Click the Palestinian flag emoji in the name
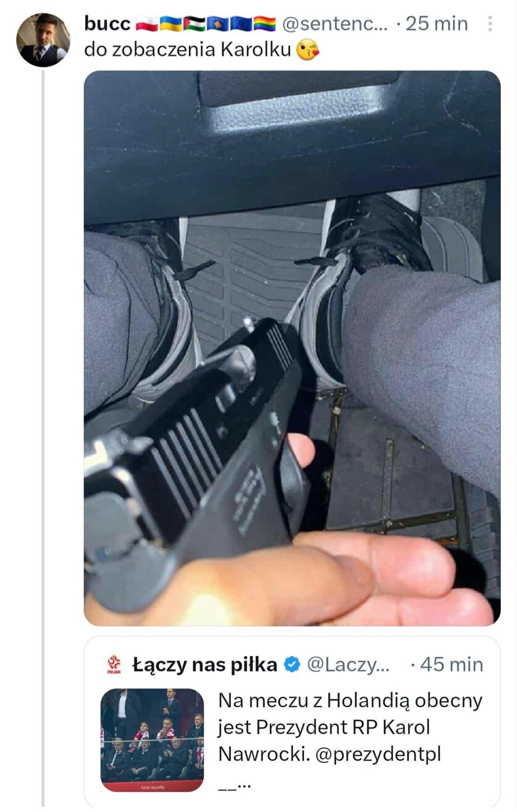Viewport: 517px width, 812px height. (194, 24)
